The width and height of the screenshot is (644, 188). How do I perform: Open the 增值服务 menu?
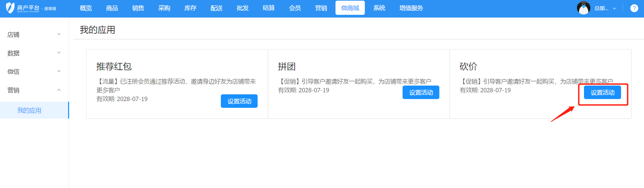coord(411,8)
